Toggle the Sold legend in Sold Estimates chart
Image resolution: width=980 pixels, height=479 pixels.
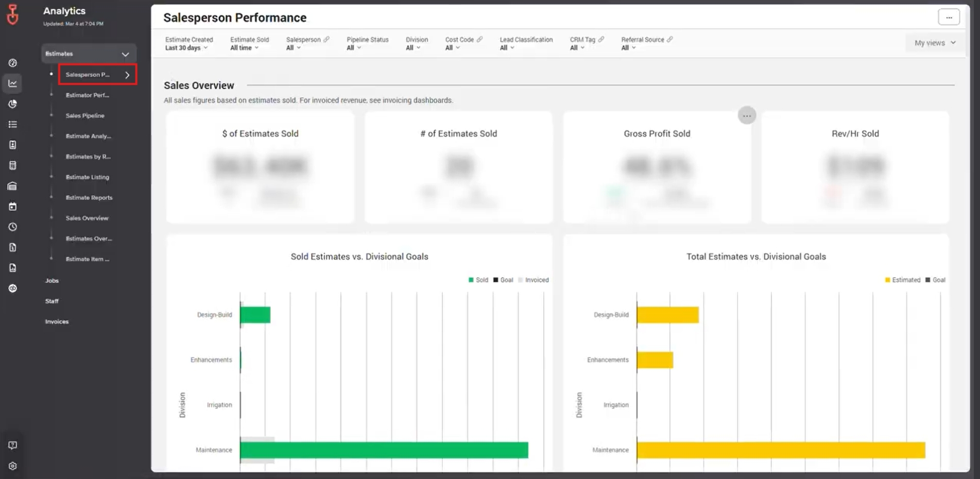tap(479, 280)
